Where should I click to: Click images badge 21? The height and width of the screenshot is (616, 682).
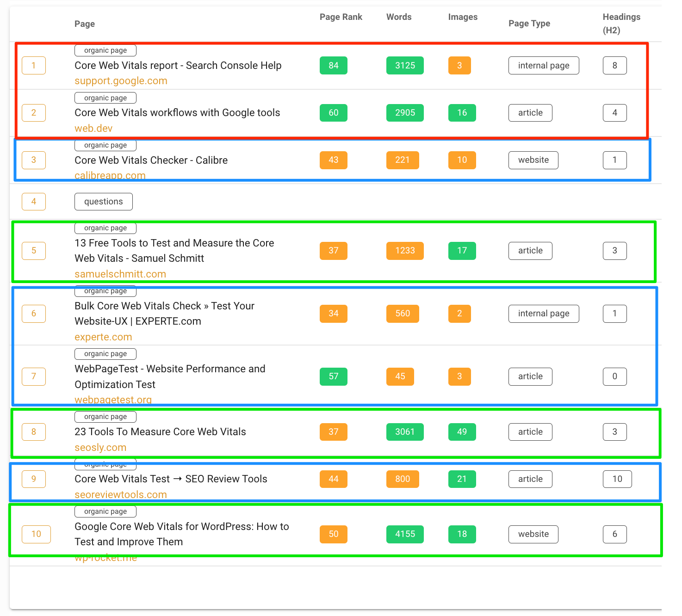click(x=462, y=479)
